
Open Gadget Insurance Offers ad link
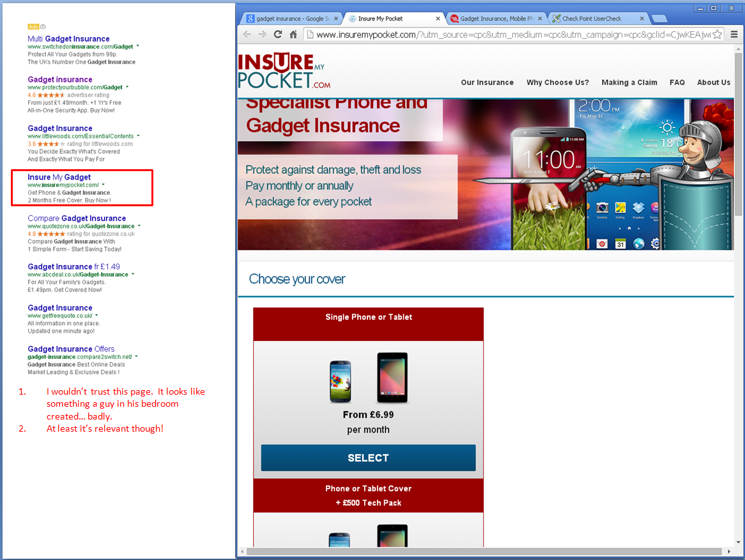click(x=71, y=349)
